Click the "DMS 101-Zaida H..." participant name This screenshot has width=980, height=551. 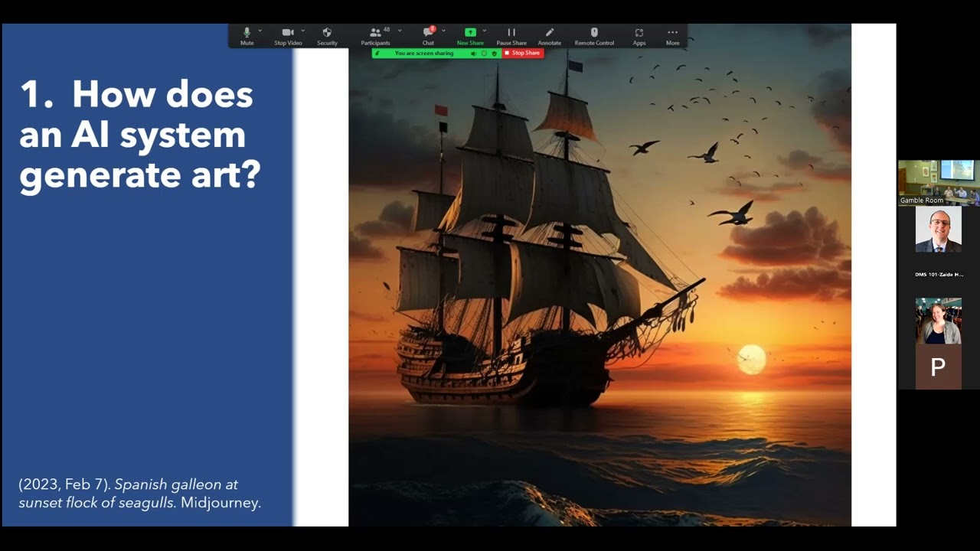coord(939,274)
